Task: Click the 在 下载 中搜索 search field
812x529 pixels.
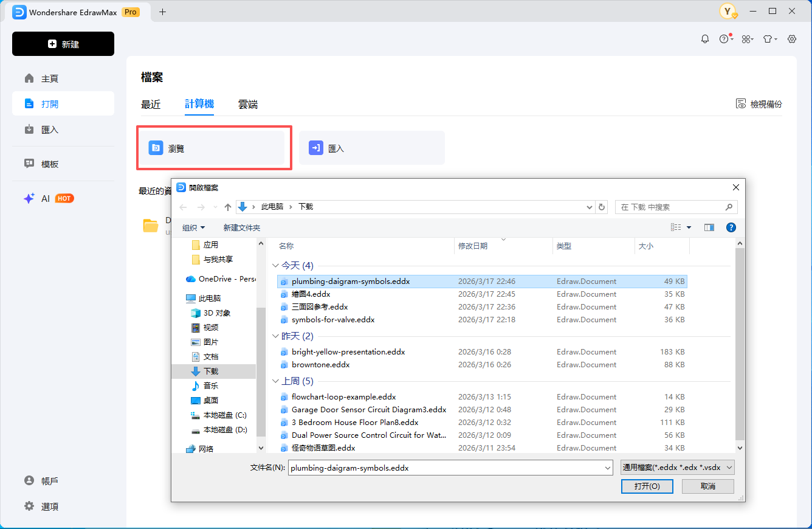Action: pyautogui.click(x=671, y=207)
